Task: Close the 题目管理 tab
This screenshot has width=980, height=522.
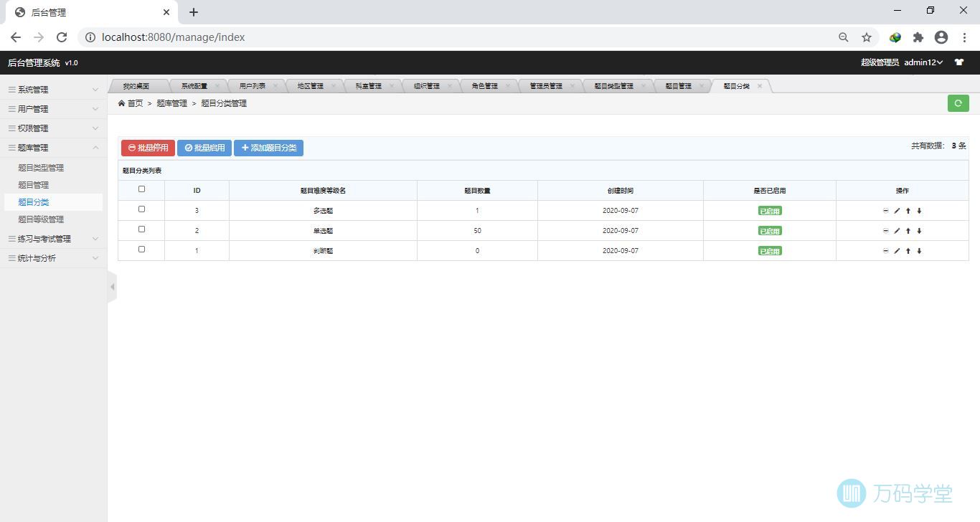Action: point(702,86)
